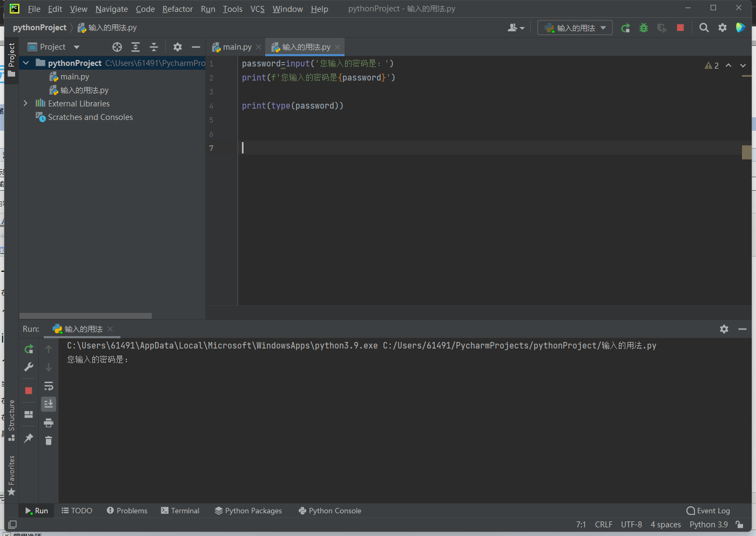Click Select Opened File target icon
Screen dimensions: 756x536
(117, 47)
